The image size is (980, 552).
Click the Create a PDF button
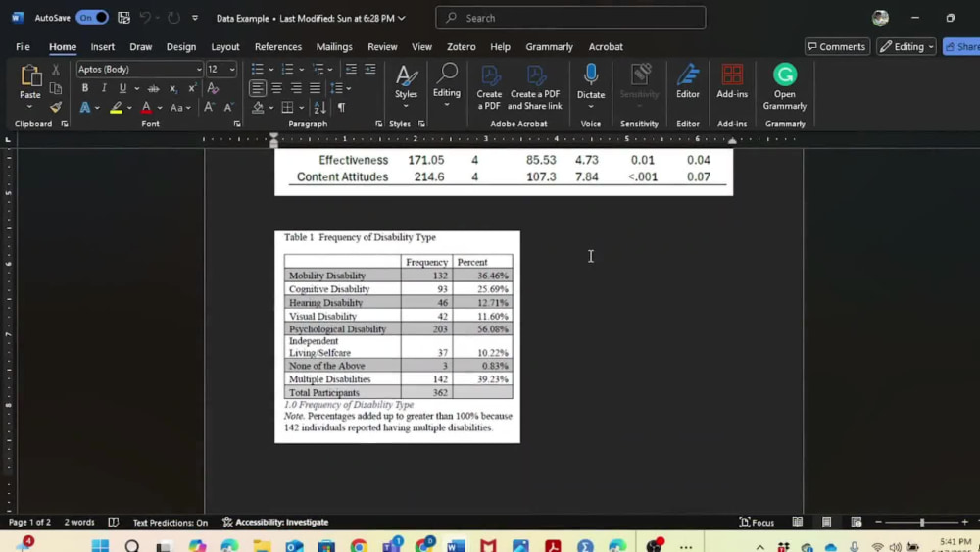[x=489, y=87]
